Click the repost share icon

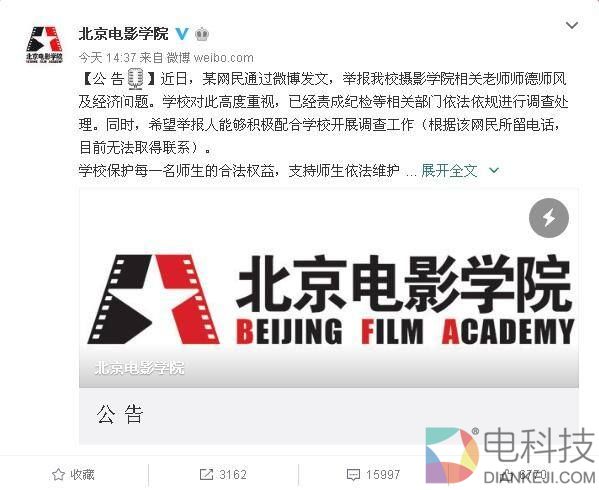[206, 474]
